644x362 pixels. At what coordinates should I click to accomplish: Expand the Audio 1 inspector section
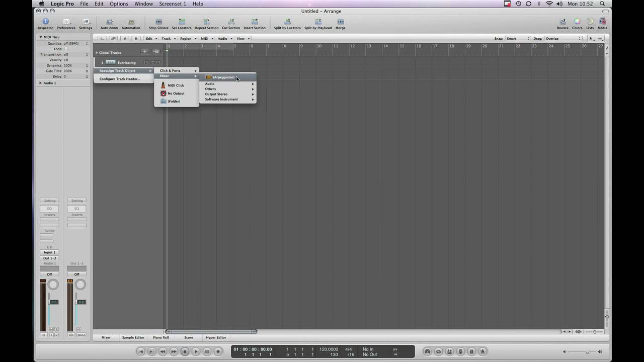(41, 83)
